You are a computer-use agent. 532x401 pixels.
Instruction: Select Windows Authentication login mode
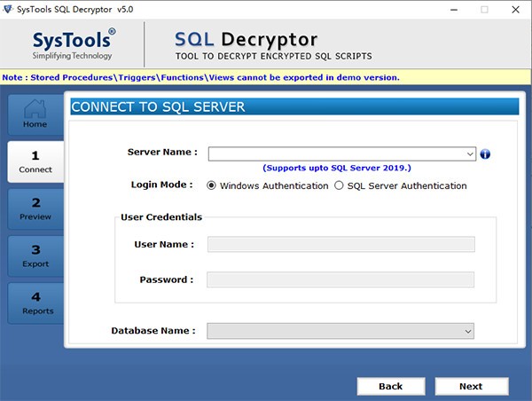[211, 185]
